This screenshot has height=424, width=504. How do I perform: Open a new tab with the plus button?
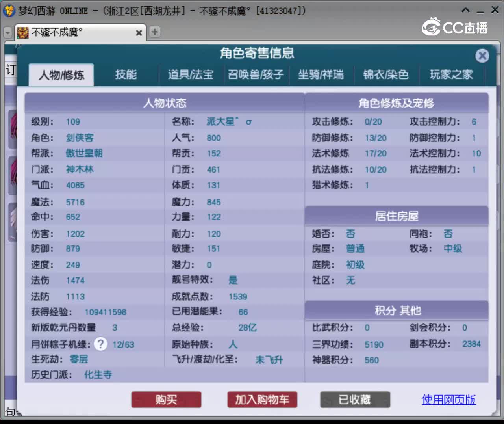pyautogui.click(x=155, y=32)
